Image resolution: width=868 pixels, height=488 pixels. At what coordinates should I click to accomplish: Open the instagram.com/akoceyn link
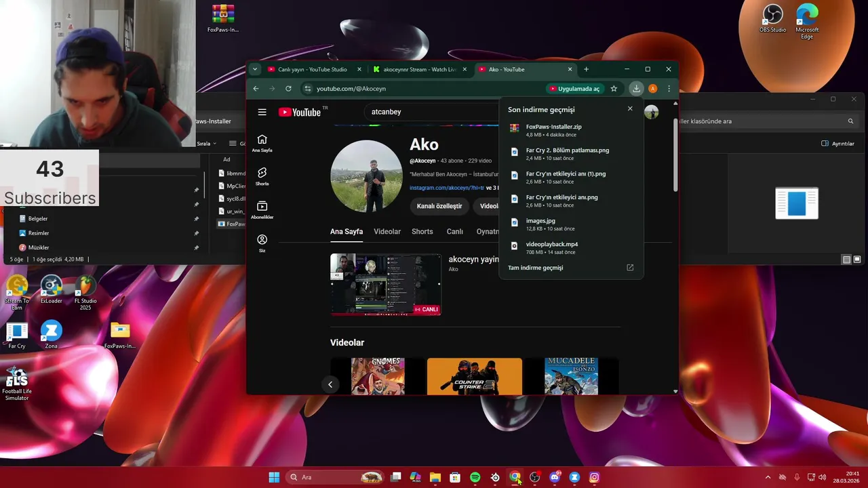point(447,188)
